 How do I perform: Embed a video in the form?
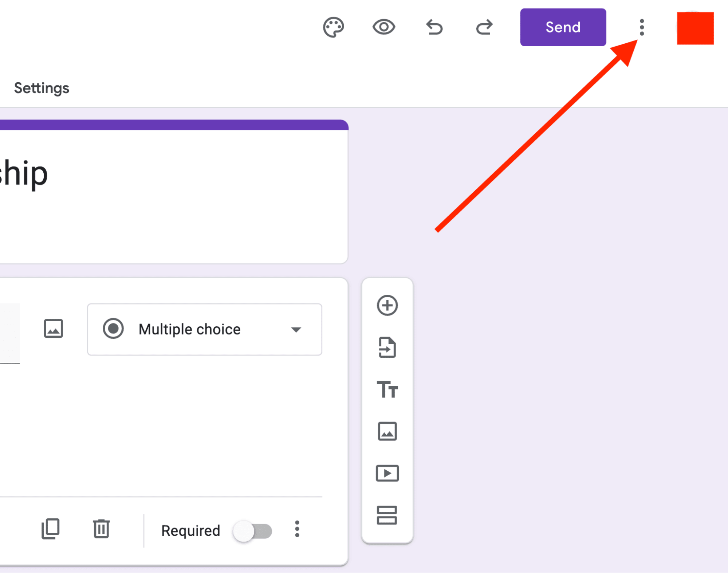pos(387,474)
